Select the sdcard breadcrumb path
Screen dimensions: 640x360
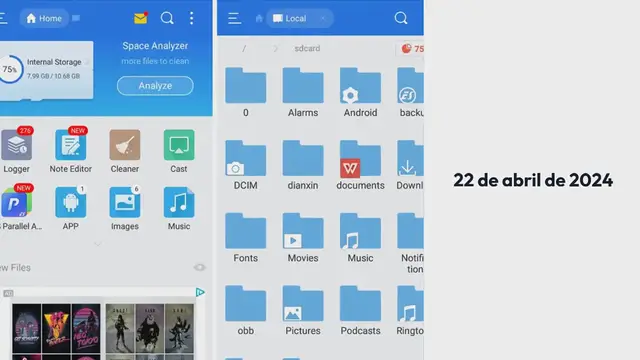[307, 49]
